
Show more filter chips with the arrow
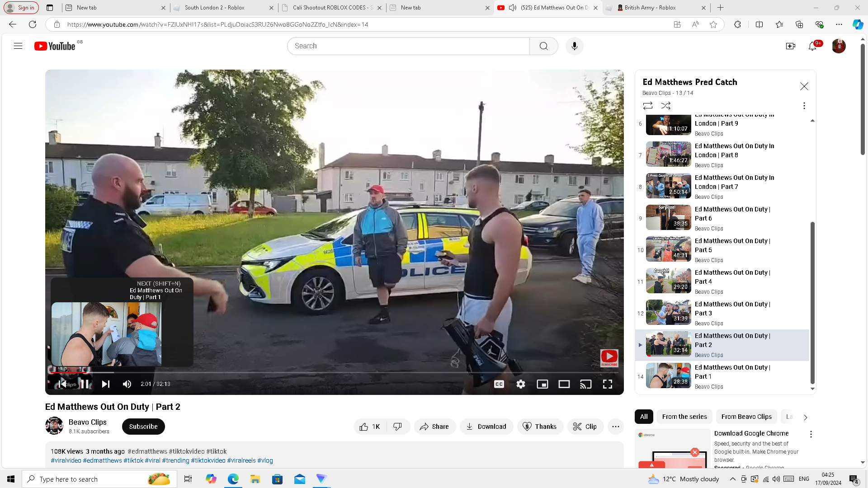coord(805,417)
